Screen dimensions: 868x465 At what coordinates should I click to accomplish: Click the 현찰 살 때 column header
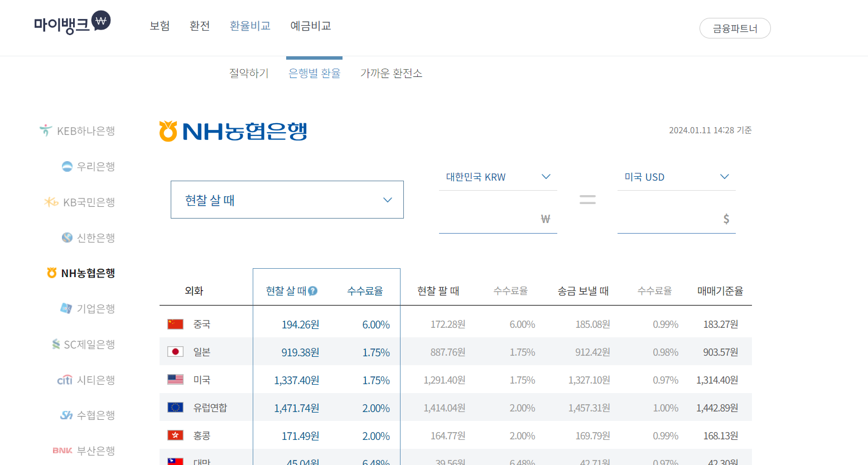286,291
